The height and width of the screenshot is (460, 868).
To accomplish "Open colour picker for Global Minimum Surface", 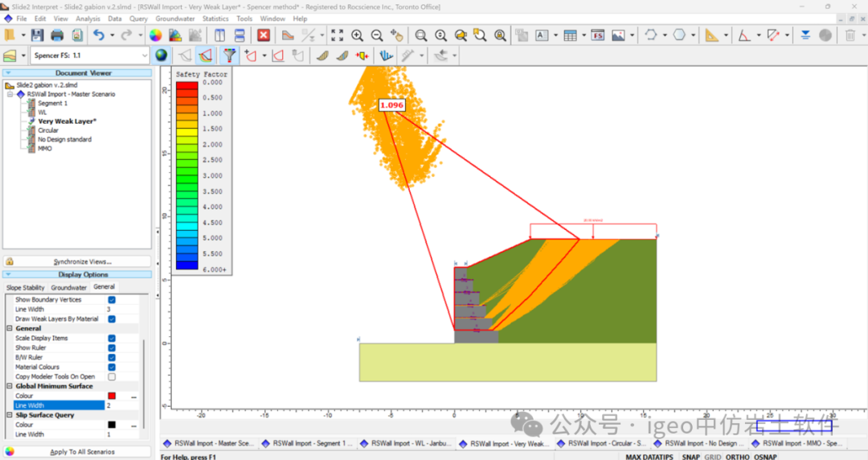I will (x=134, y=396).
